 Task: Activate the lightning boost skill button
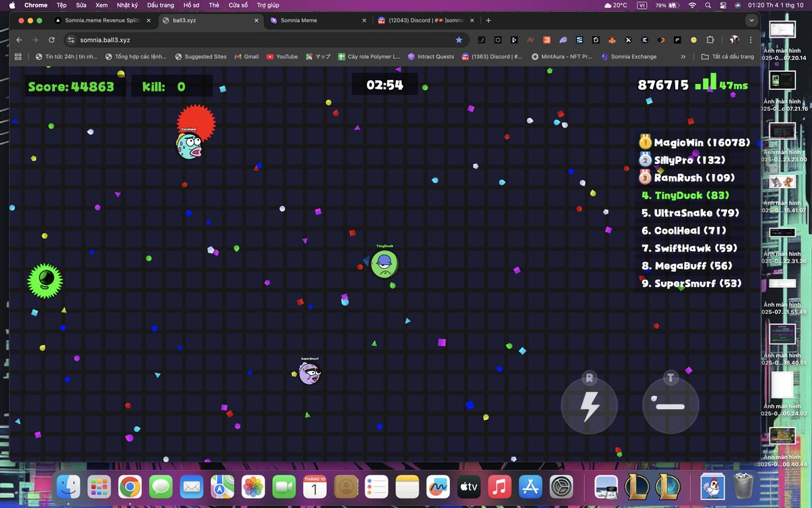pos(589,404)
